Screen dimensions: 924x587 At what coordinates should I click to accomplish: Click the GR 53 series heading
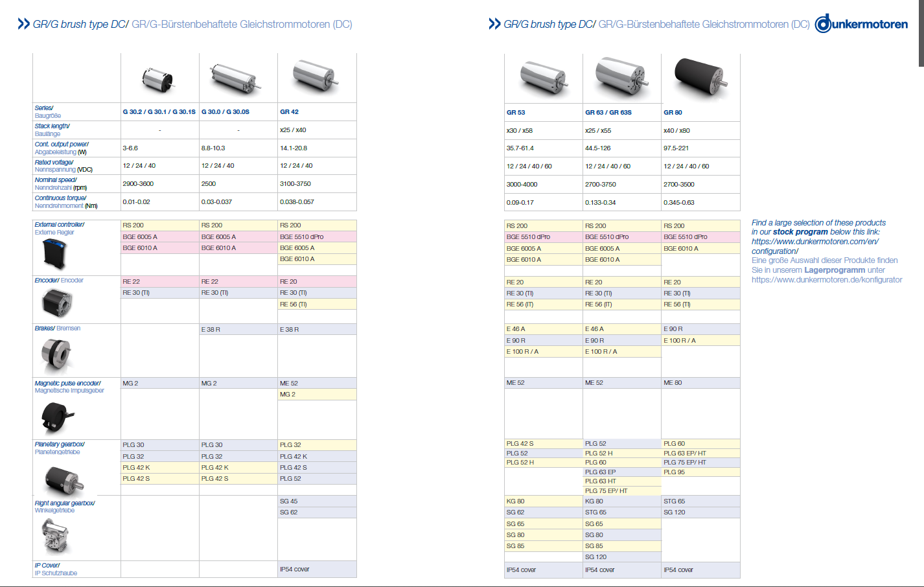(516, 113)
